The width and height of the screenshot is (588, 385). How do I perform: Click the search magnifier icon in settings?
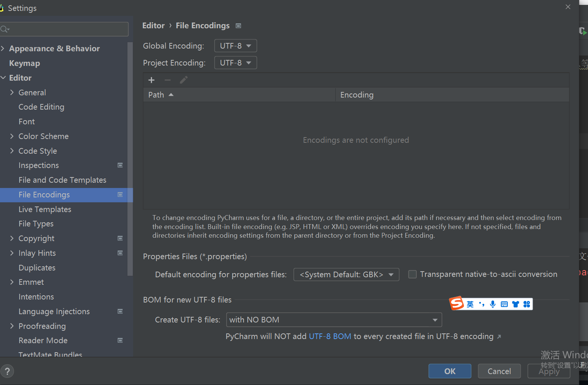(5, 29)
